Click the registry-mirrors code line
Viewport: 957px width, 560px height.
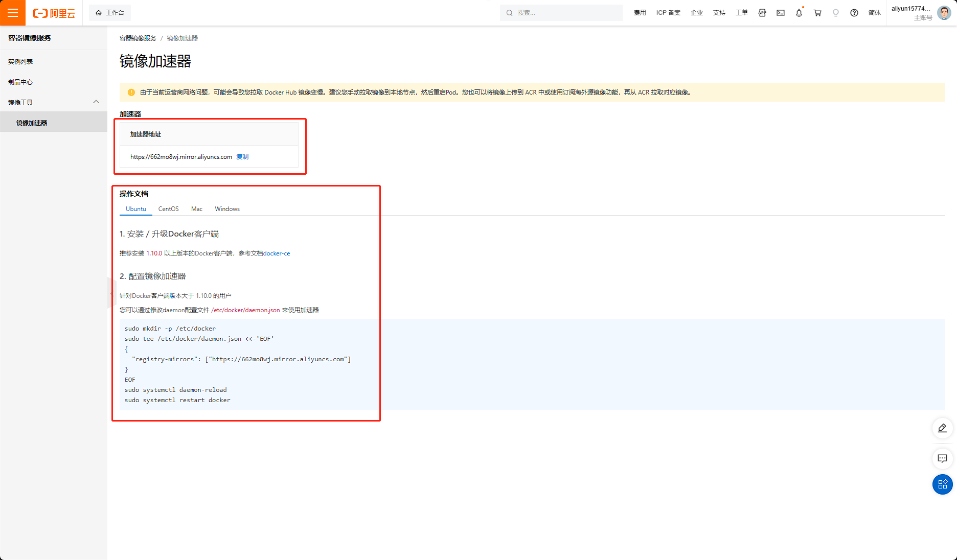tap(241, 359)
